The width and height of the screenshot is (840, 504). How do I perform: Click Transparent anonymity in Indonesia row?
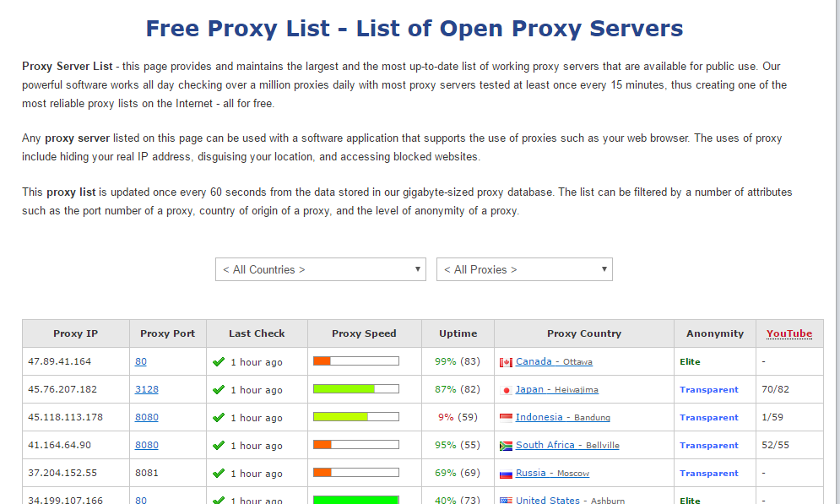[x=709, y=417]
